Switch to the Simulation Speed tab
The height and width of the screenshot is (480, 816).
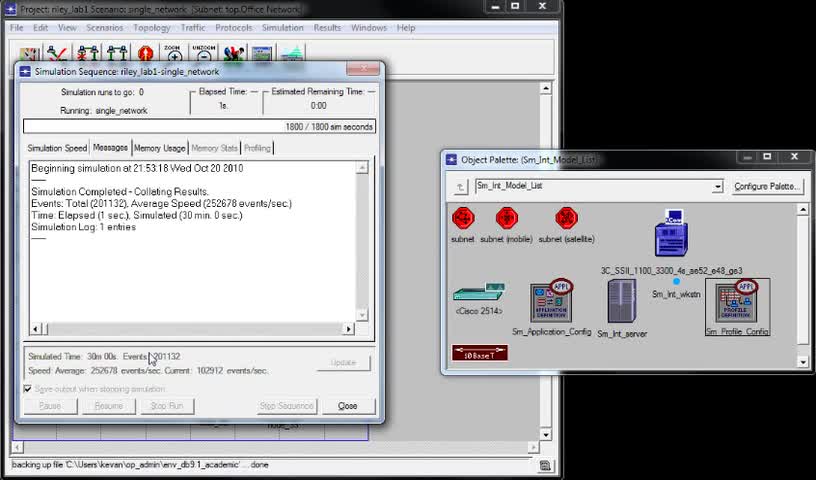(x=57, y=148)
